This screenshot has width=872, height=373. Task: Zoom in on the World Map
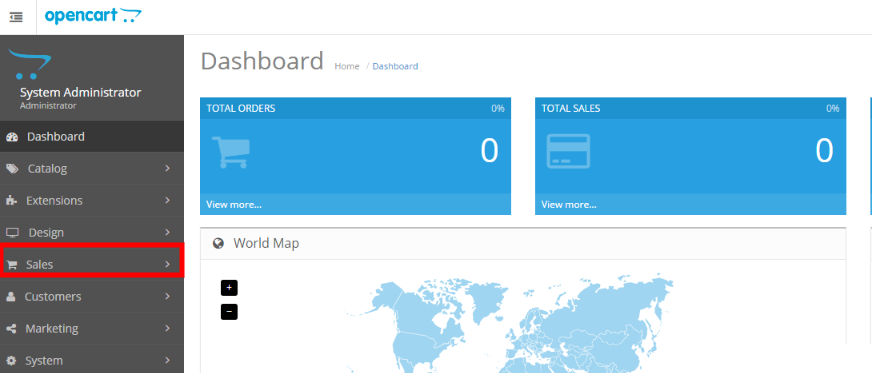pos(229,288)
